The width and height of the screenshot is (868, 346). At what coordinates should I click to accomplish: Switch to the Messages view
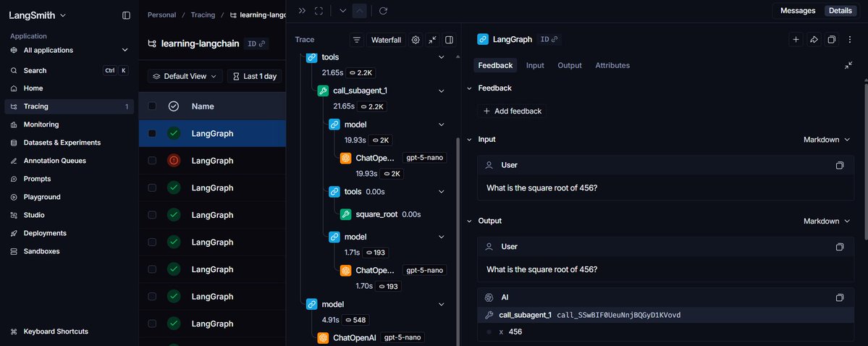(798, 11)
